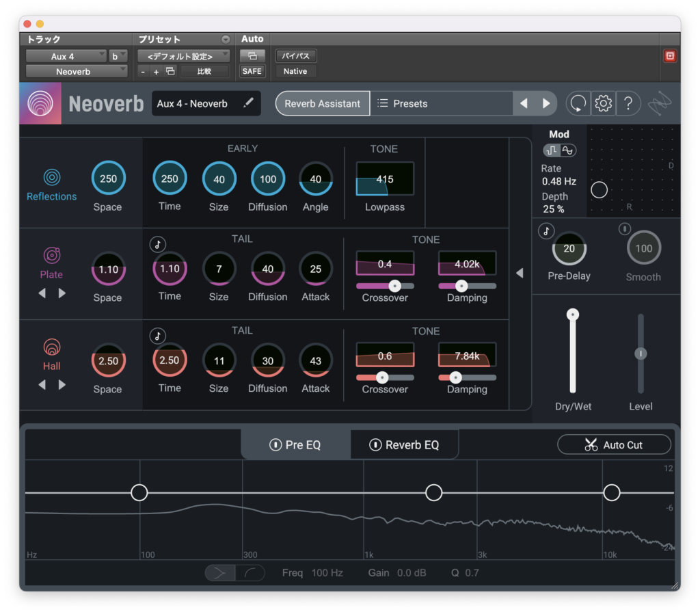700x614 pixels.
Task: Select previous Hall reverb type
Action: [x=42, y=384]
